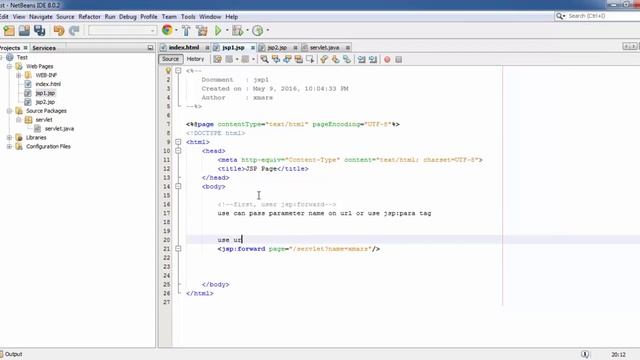Click the Search (Ctrl+I) field
Screen dimensions: 640x360
click(598, 16)
